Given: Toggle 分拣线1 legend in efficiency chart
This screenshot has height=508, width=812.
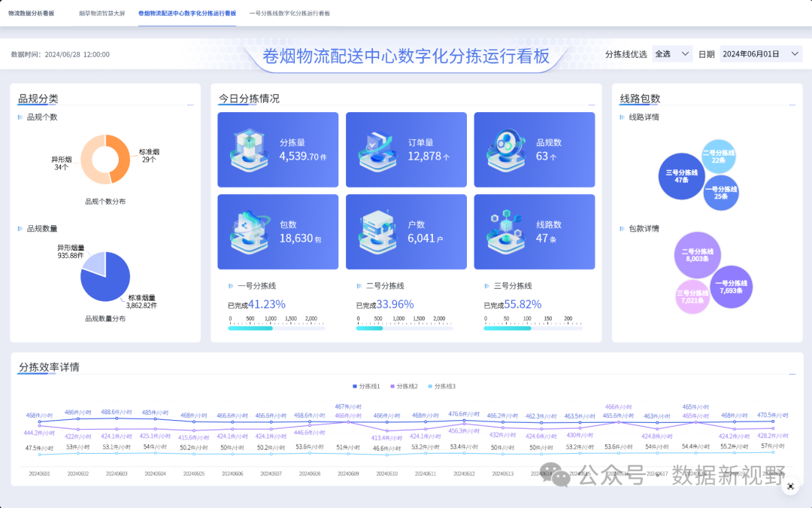Looking at the screenshot, I should coord(365,386).
